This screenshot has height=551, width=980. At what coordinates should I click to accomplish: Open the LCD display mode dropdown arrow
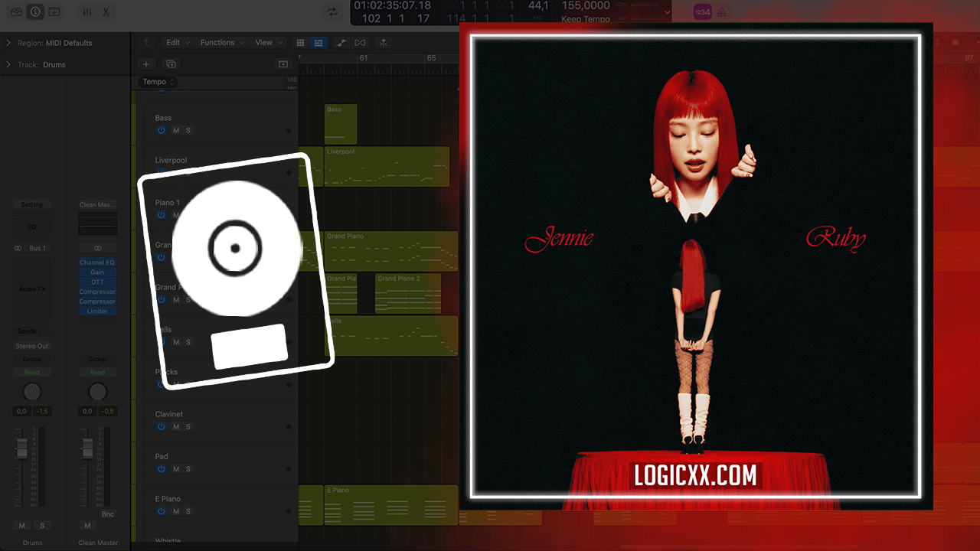[x=667, y=12]
